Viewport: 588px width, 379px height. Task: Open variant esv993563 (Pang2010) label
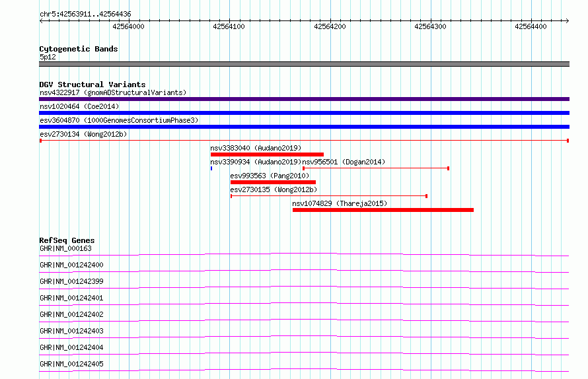pos(270,176)
